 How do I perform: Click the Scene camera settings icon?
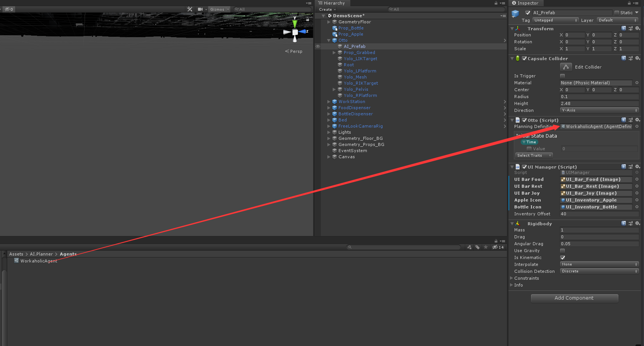pyautogui.click(x=200, y=9)
